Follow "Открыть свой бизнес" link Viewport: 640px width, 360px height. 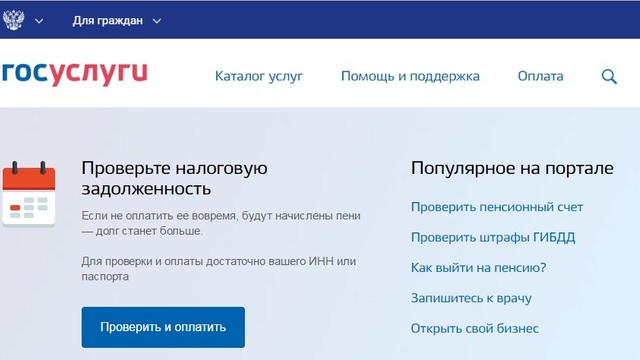click(475, 328)
